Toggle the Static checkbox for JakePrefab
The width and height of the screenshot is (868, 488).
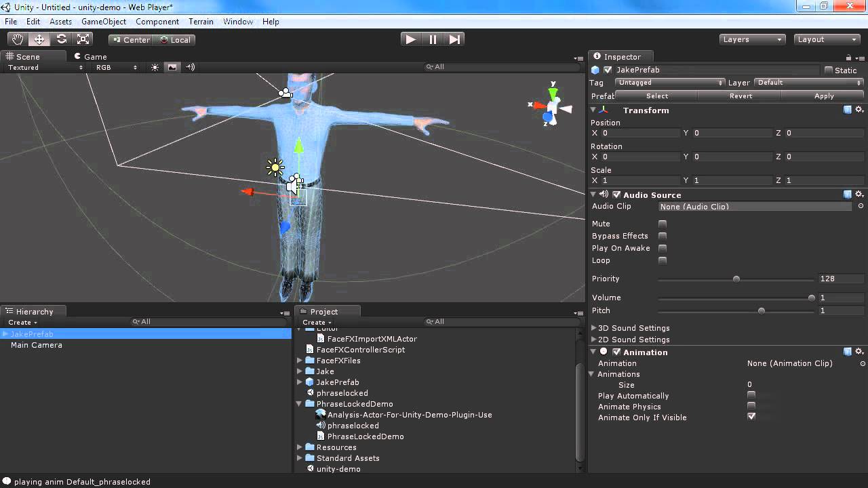pos(830,70)
